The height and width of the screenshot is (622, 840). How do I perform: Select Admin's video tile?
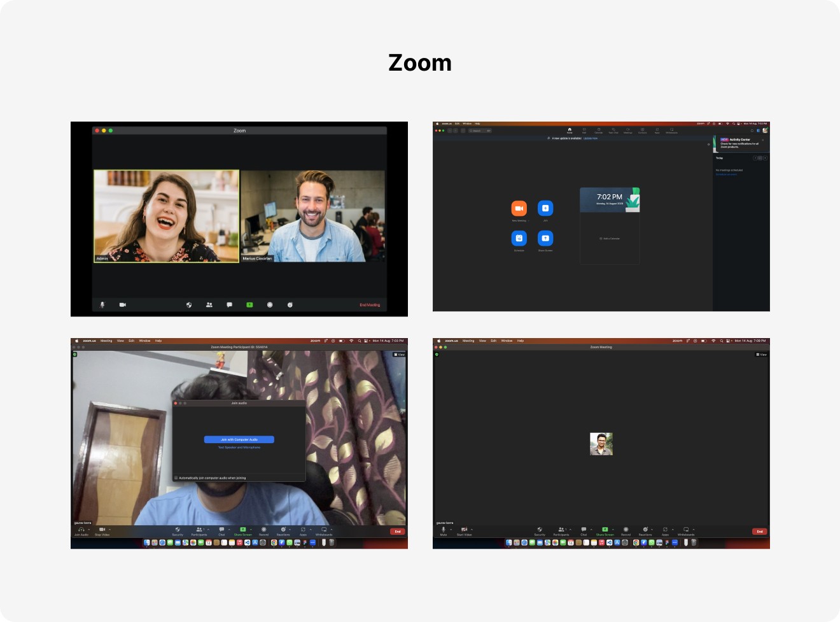point(167,216)
